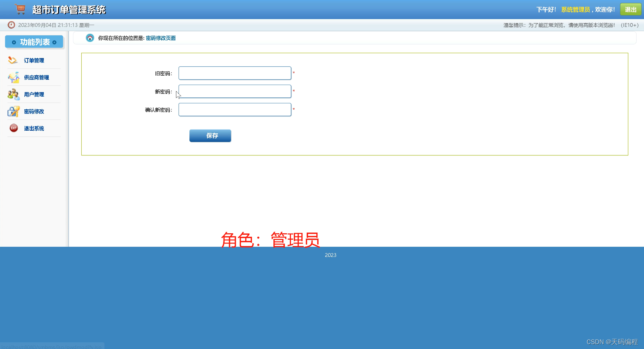Click the 旧密码 label
644x349 pixels.
pyautogui.click(x=164, y=73)
